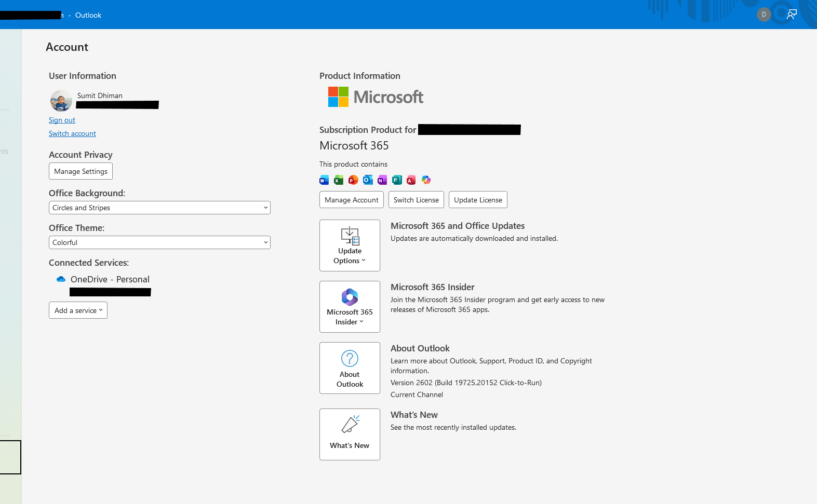
Task: Open the feedback icon in the title bar
Action: 792,15
